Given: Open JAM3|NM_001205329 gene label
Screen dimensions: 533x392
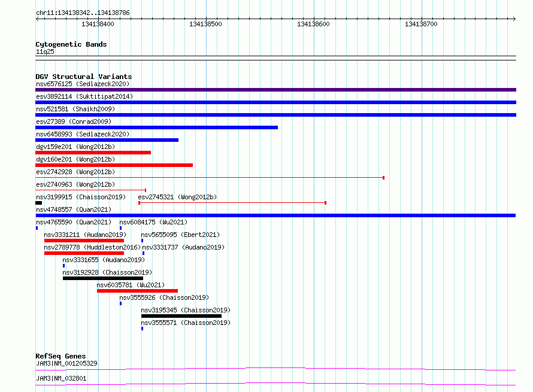Looking at the screenshot, I should 66,363.
